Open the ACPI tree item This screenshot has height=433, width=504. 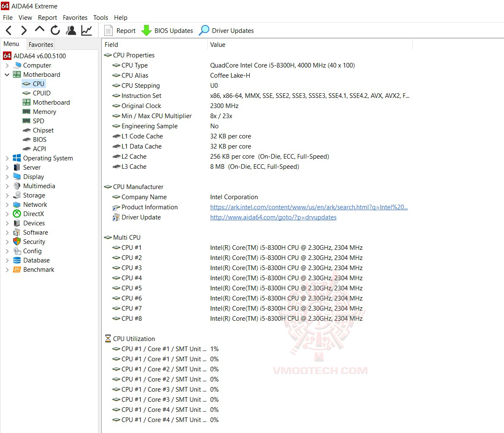[x=34, y=149]
